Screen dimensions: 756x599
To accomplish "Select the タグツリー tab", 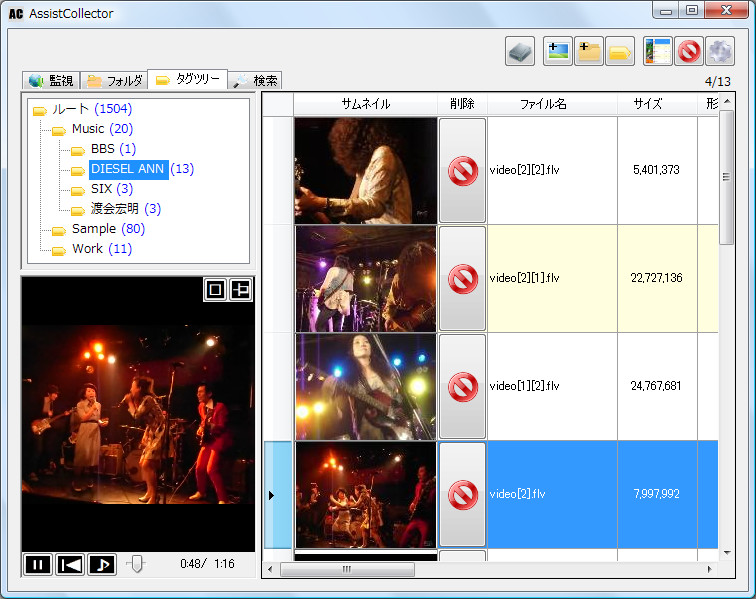I will click(188, 79).
